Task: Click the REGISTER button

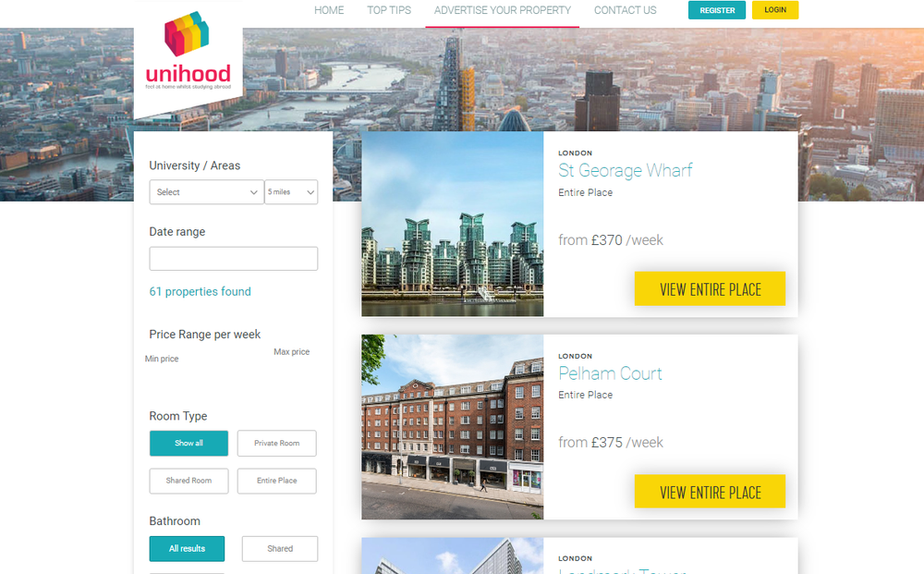Action: [x=717, y=10]
